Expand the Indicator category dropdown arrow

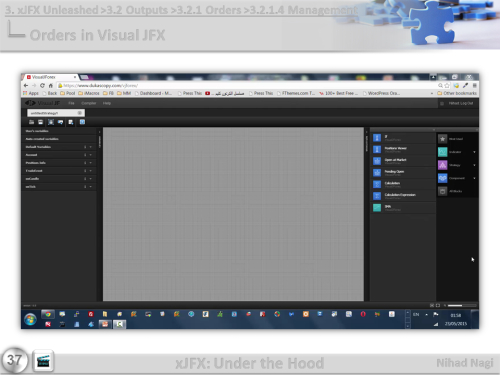click(474, 152)
